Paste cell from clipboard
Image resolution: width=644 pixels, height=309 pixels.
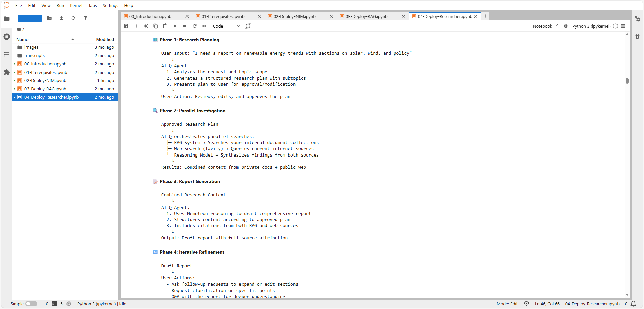pyautogui.click(x=165, y=26)
